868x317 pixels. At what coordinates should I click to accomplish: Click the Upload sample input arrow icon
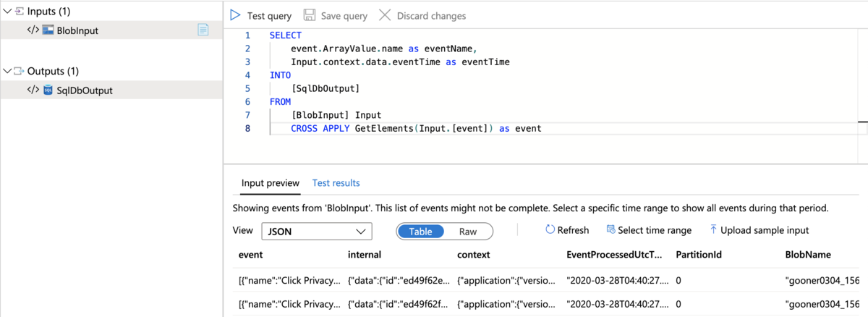coord(713,230)
